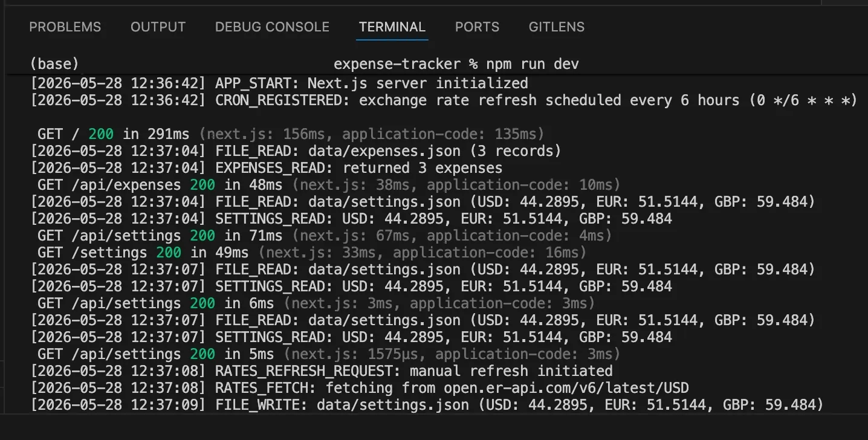Click the APP_START server initialized log line
This screenshot has width=868, height=440.
tap(279, 83)
